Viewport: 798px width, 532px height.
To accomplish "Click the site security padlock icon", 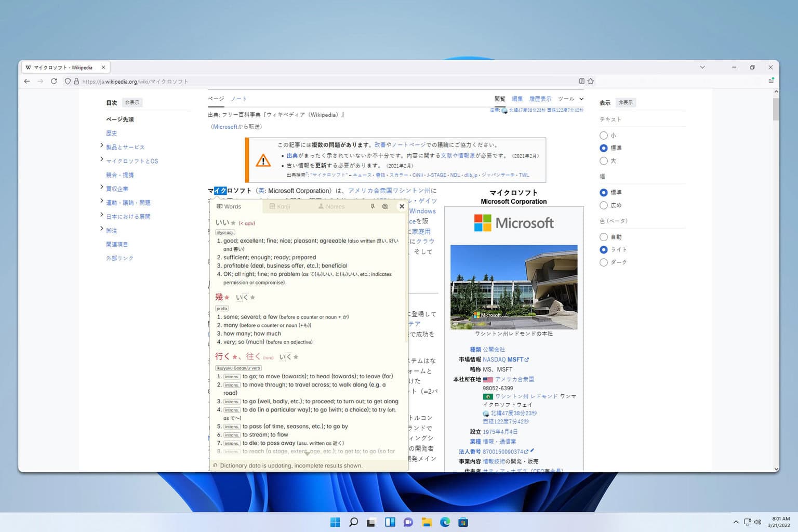I will click(76, 81).
